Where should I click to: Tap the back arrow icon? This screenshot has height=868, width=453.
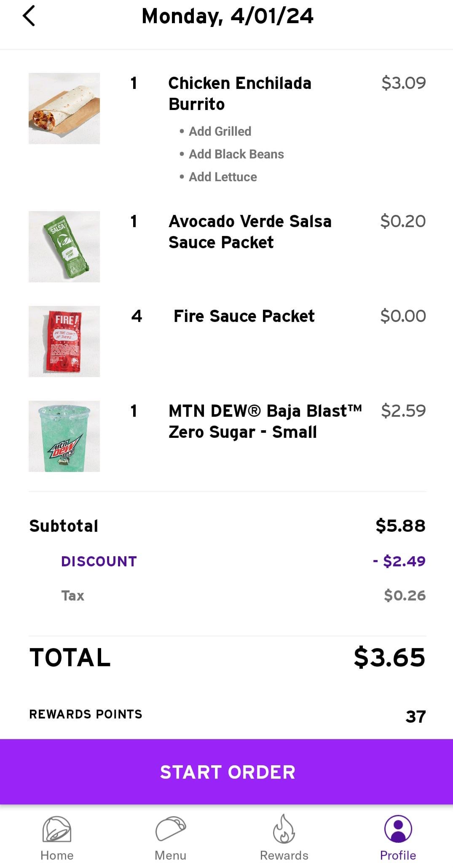tap(29, 16)
